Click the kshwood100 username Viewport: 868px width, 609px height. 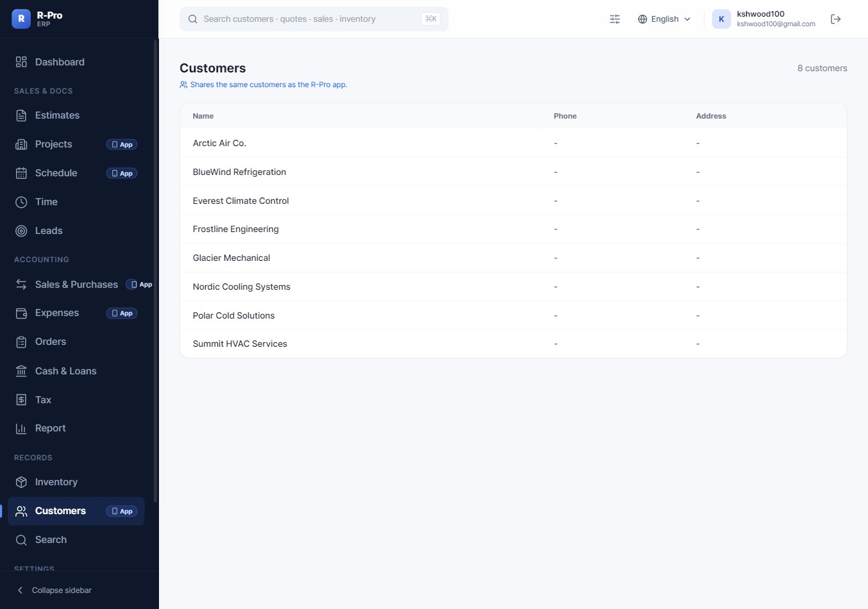pos(760,14)
